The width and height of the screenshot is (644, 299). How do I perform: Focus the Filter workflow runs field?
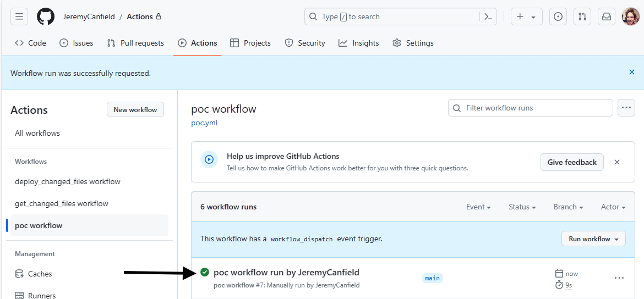pyautogui.click(x=530, y=108)
